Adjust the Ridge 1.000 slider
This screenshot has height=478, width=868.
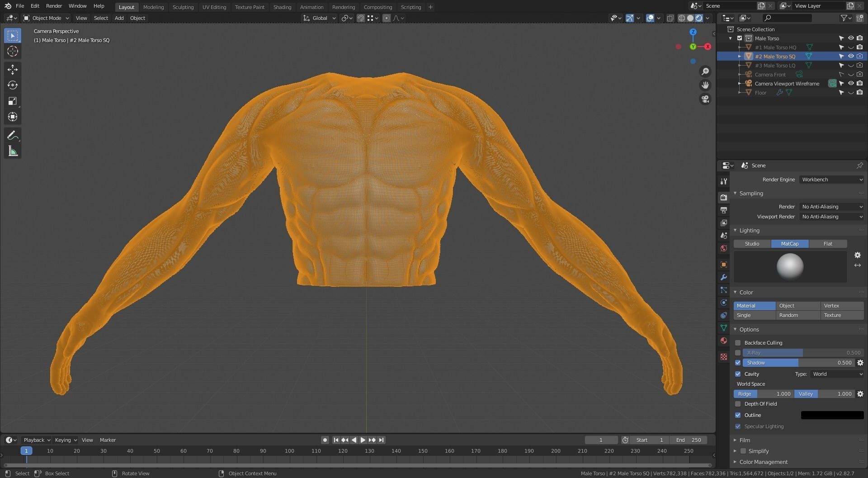click(764, 394)
